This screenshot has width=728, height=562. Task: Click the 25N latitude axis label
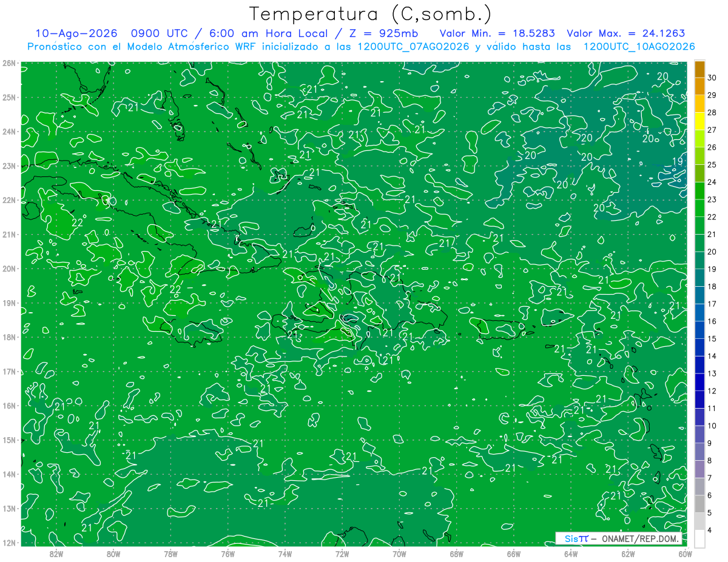coord(8,97)
